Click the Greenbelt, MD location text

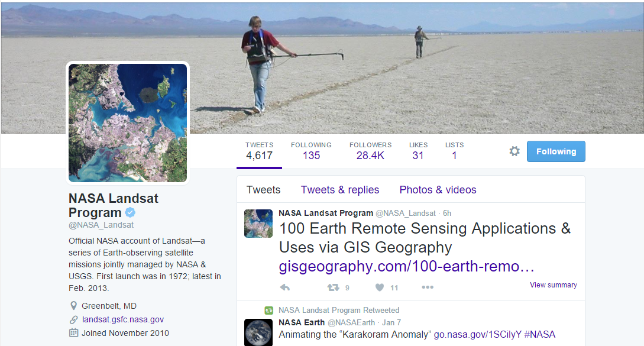[109, 306]
